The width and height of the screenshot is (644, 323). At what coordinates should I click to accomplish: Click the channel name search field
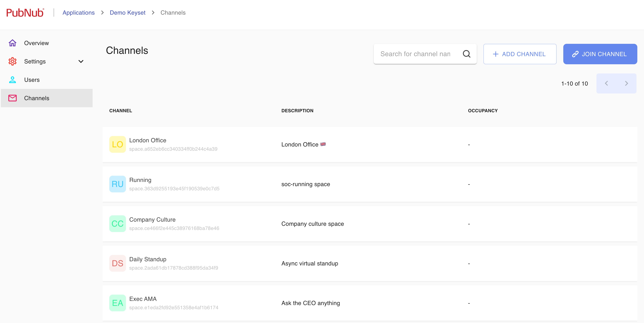point(415,54)
